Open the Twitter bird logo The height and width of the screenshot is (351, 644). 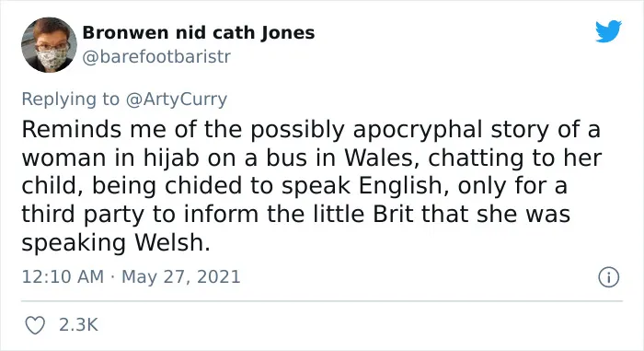(608, 31)
